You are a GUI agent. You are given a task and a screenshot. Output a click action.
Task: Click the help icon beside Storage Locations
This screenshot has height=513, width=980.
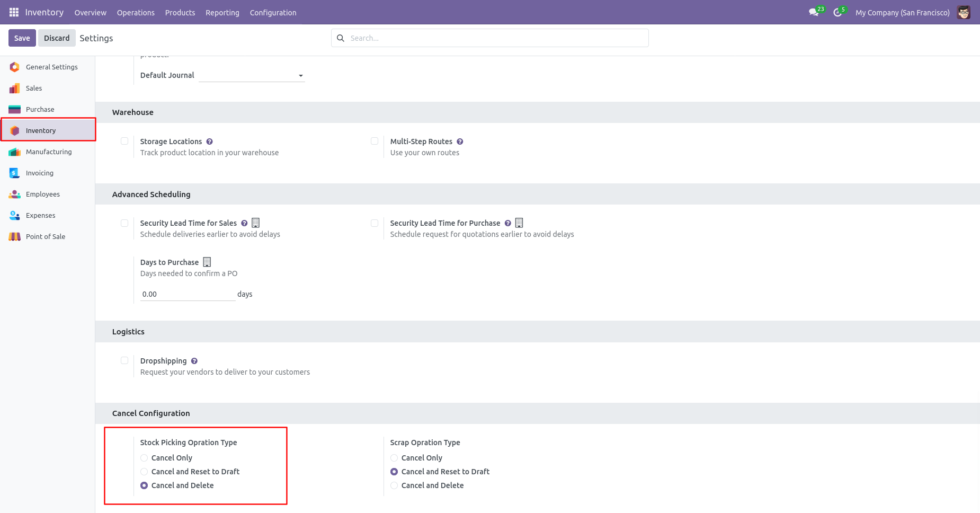(x=210, y=141)
